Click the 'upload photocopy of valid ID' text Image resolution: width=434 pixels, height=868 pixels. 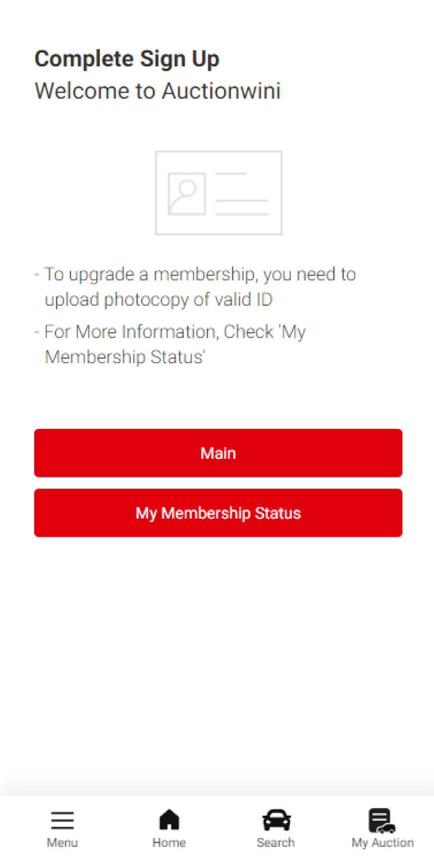click(159, 299)
